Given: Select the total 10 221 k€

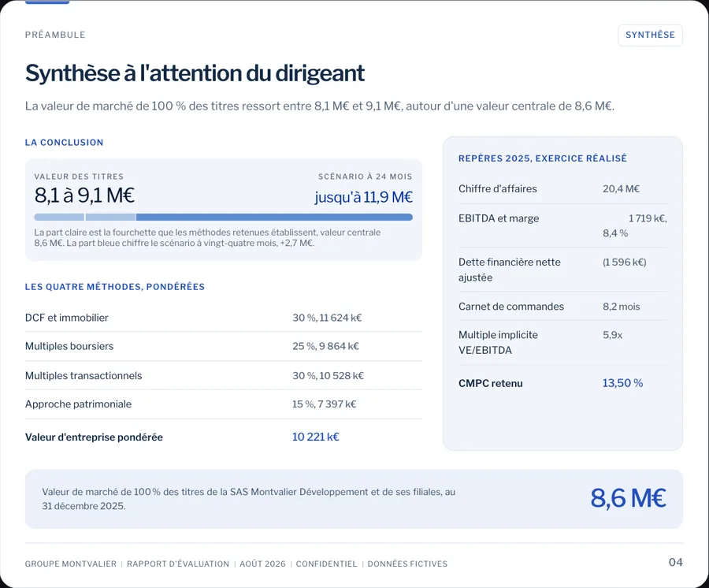Looking at the screenshot, I should pyautogui.click(x=316, y=437).
